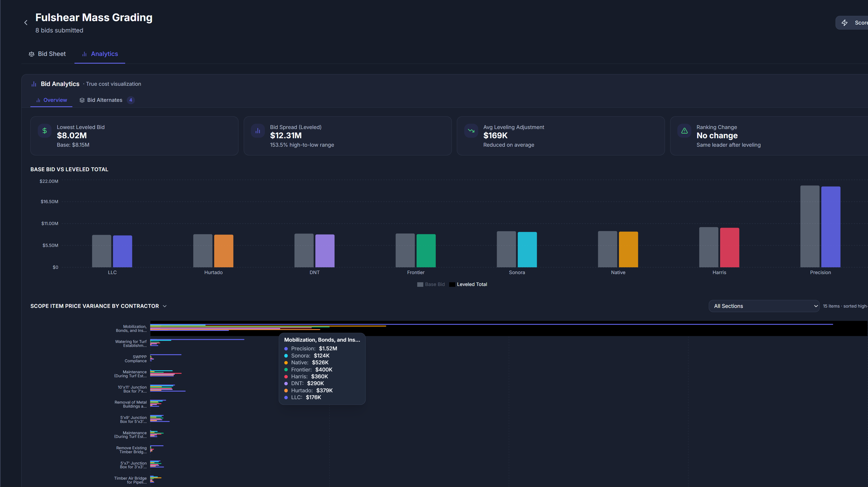Select the 'SWPPP Compliance' row label
Image resolution: width=868 pixels, height=487 pixels.
point(135,359)
